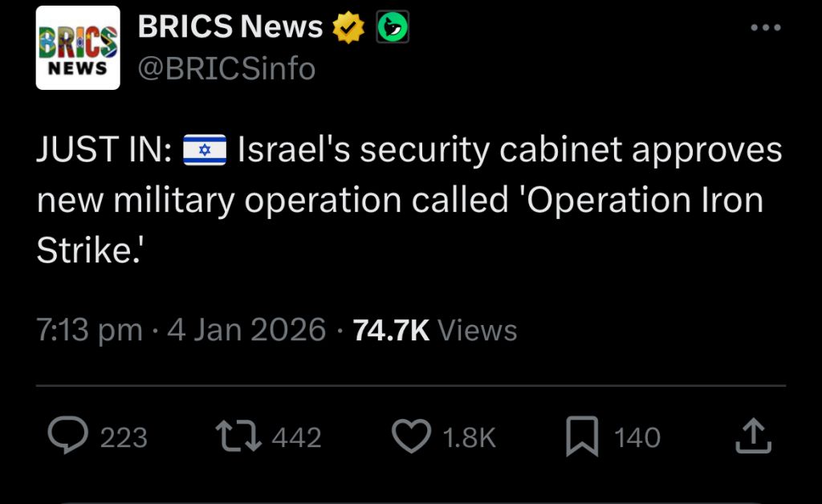This screenshot has height=504, width=822.
Task: Open the 74.7K Views analytics
Action: coord(435,330)
